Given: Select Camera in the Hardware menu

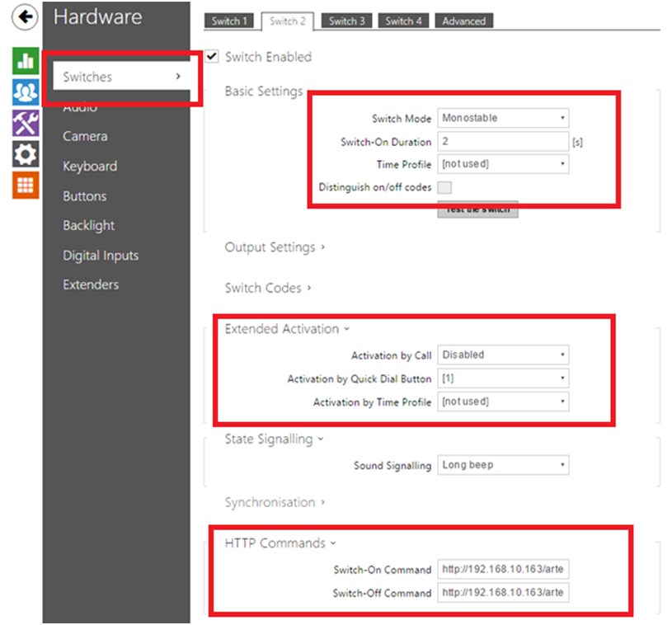Looking at the screenshot, I should pos(85,136).
